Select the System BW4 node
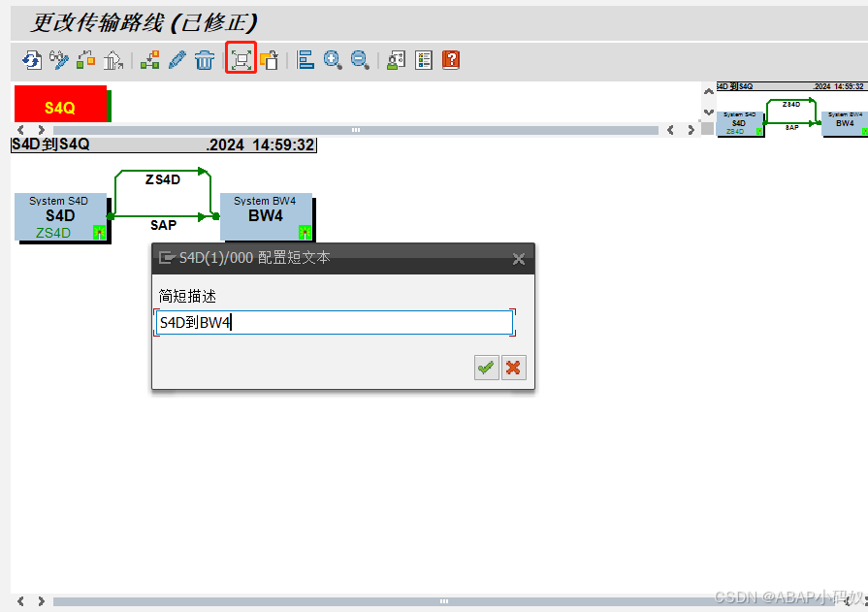Image resolution: width=868 pixels, height=612 pixels. point(267,216)
